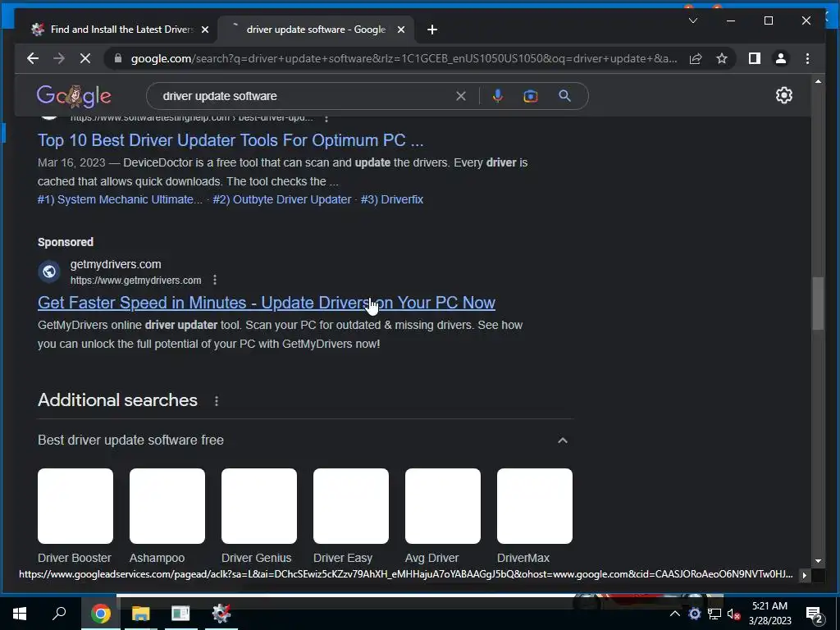Collapse Best driver update software free section

click(x=563, y=441)
